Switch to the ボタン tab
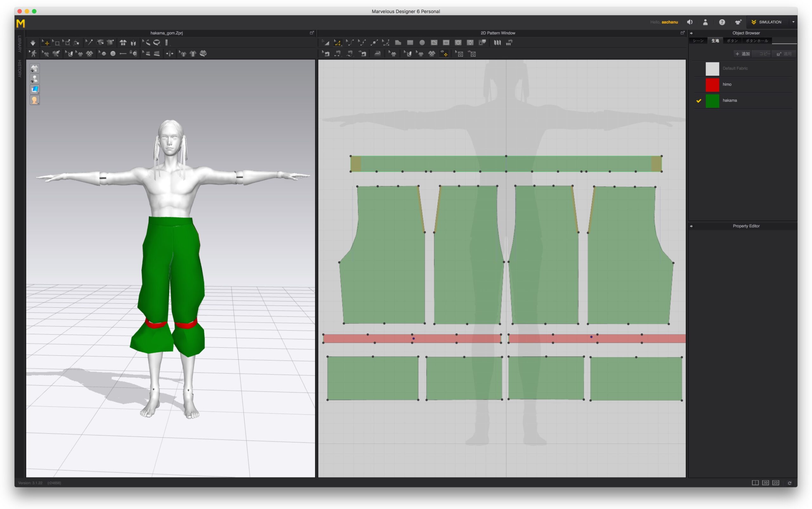This screenshot has height=509, width=812. tap(732, 41)
